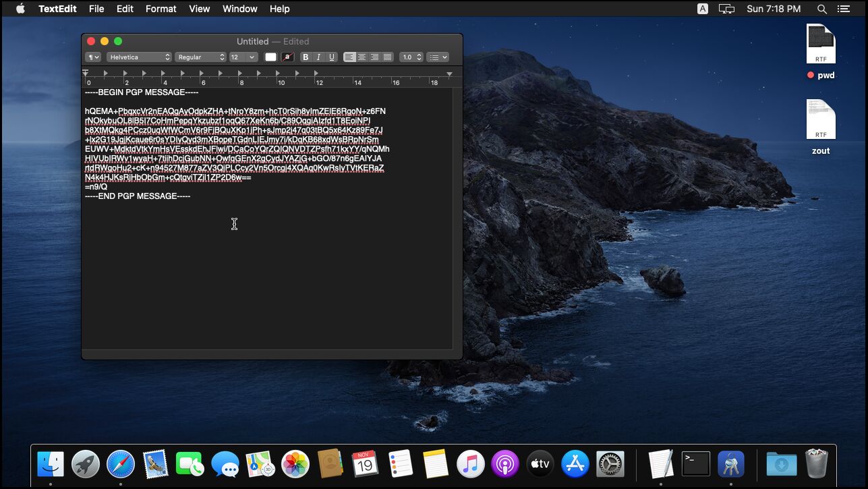Image resolution: width=868 pixels, height=489 pixels.
Task: Open the App Store from the Dock
Action: pyautogui.click(x=575, y=463)
